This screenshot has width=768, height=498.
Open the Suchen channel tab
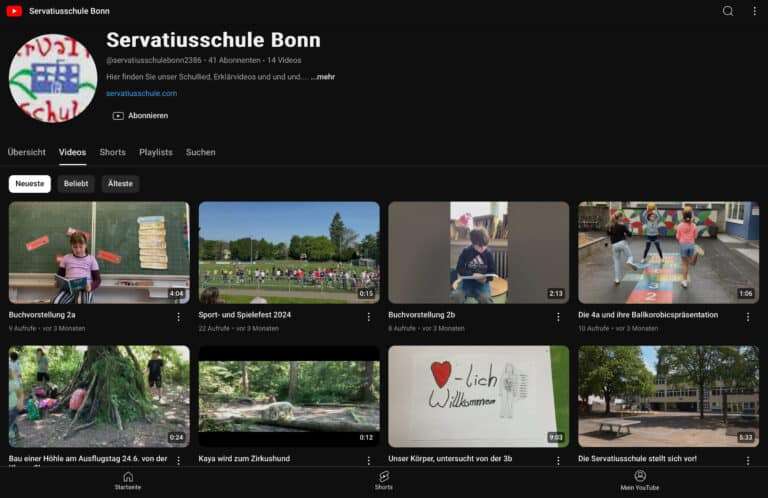(200, 152)
